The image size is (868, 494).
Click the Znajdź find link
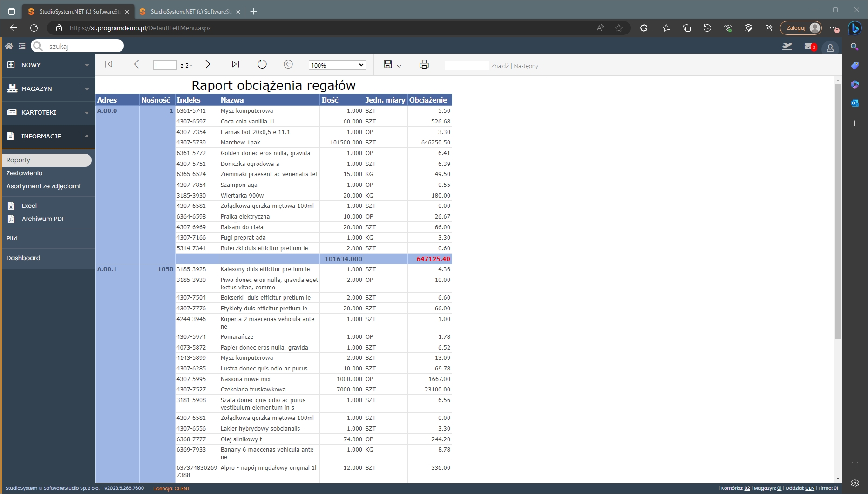pos(500,66)
